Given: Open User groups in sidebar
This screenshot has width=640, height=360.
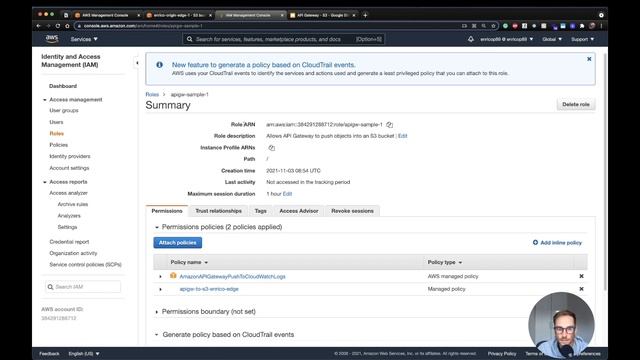Looking at the screenshot, I should tap(64, 111).
